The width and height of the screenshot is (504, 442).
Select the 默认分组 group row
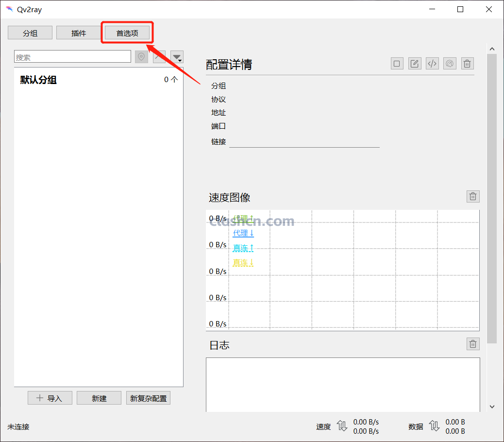[99, 80]
